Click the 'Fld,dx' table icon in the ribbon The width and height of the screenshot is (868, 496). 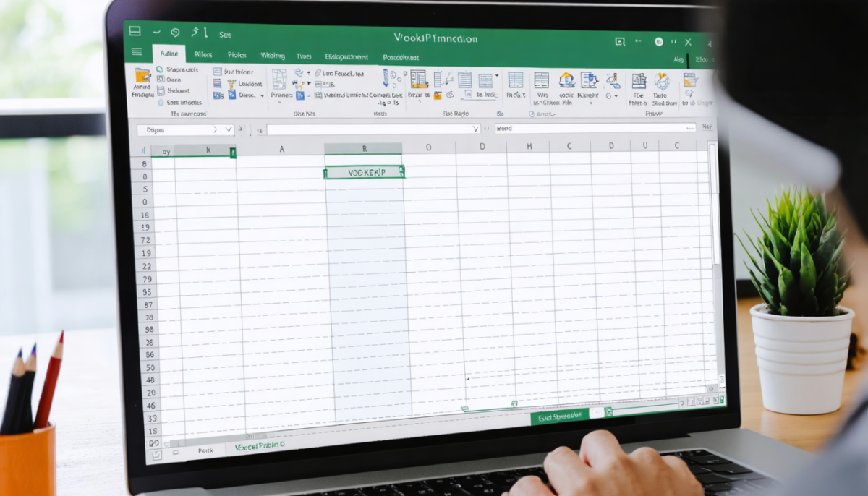(515, 80)
